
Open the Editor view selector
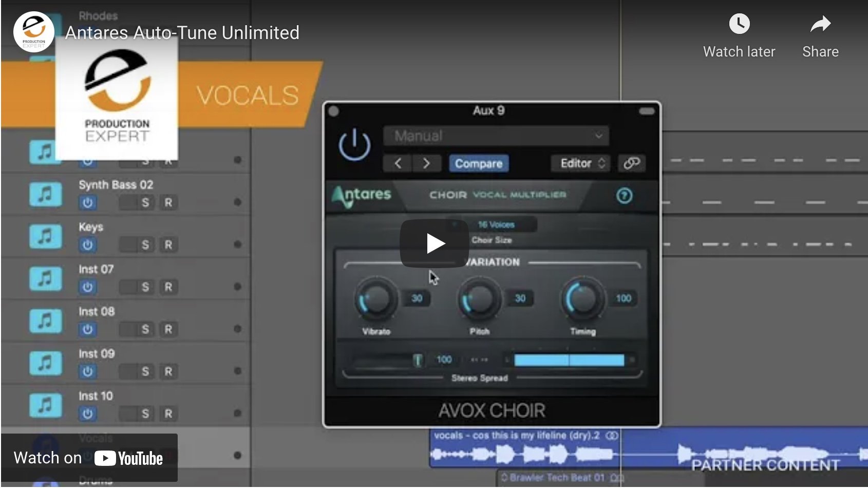coord(581,163)
